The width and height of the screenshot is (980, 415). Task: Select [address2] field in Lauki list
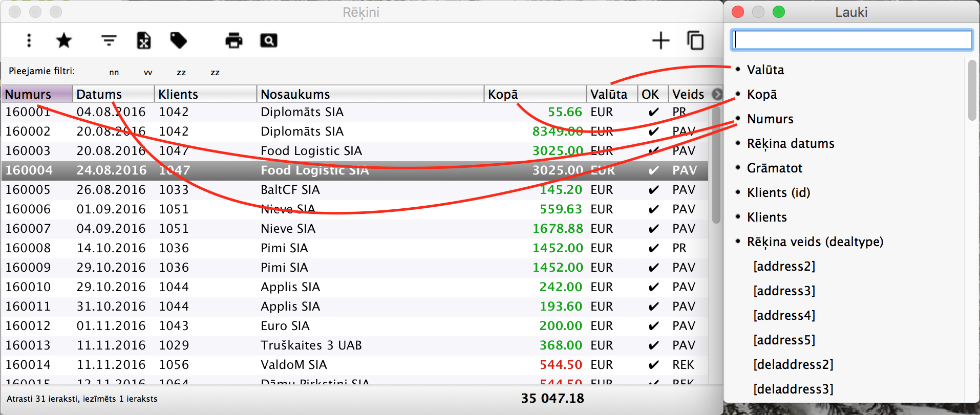(x=784, y=267)
